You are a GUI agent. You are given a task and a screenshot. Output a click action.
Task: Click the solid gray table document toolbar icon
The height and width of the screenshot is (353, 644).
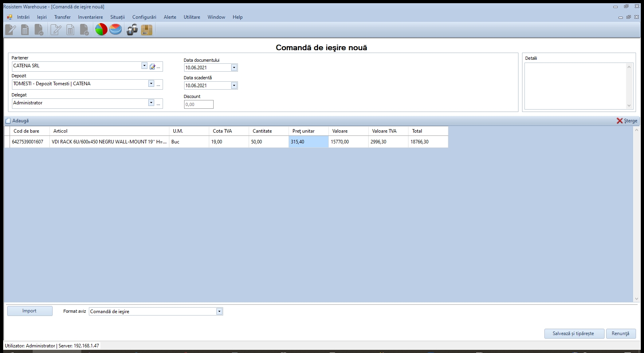[25, 29]
